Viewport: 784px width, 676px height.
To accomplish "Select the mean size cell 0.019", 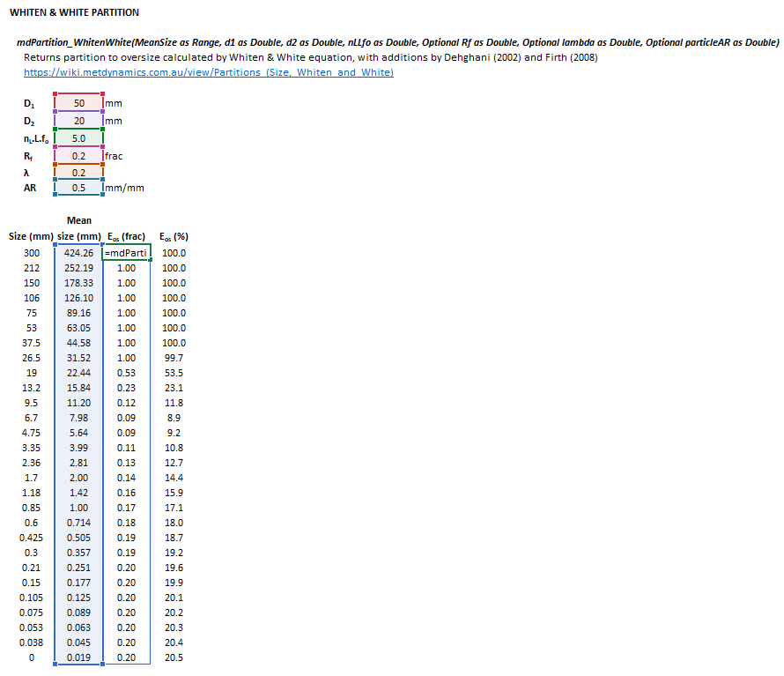I will (78, 657).
